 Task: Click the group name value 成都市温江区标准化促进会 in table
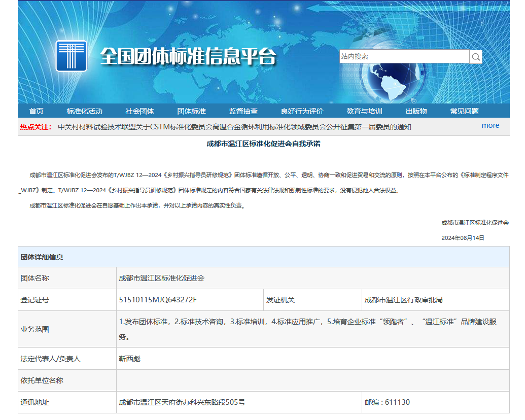pos(162,278)
